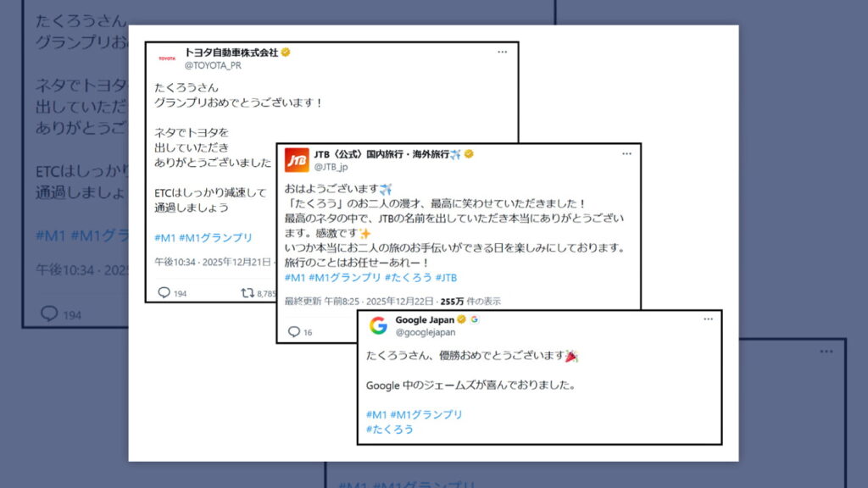Open the @TOYOTA_PR handle link

coord(213,65)
